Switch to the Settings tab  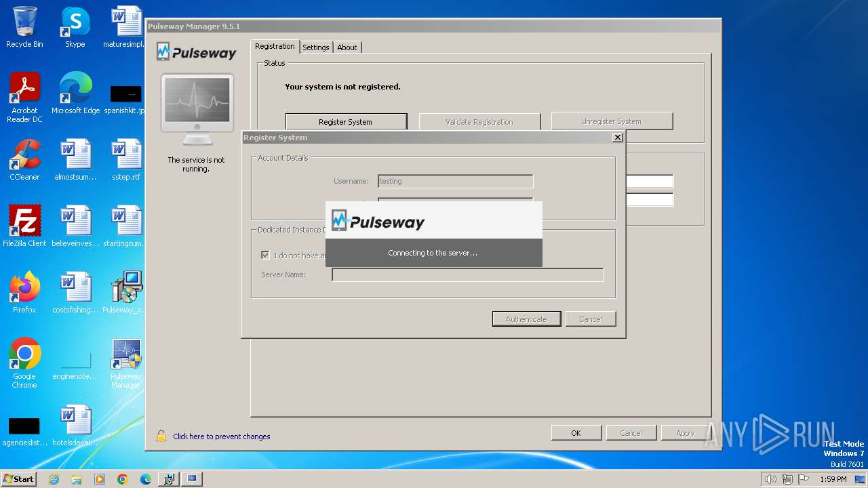316,47
